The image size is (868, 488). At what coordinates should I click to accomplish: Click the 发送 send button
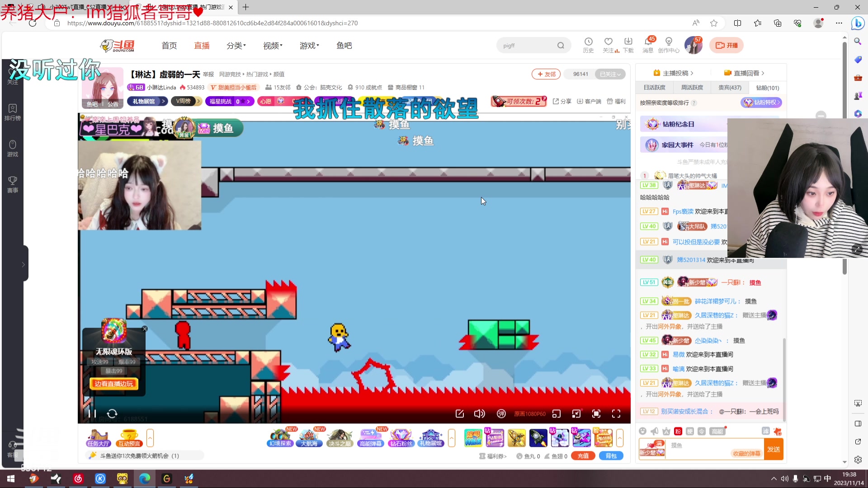point(773,449)
